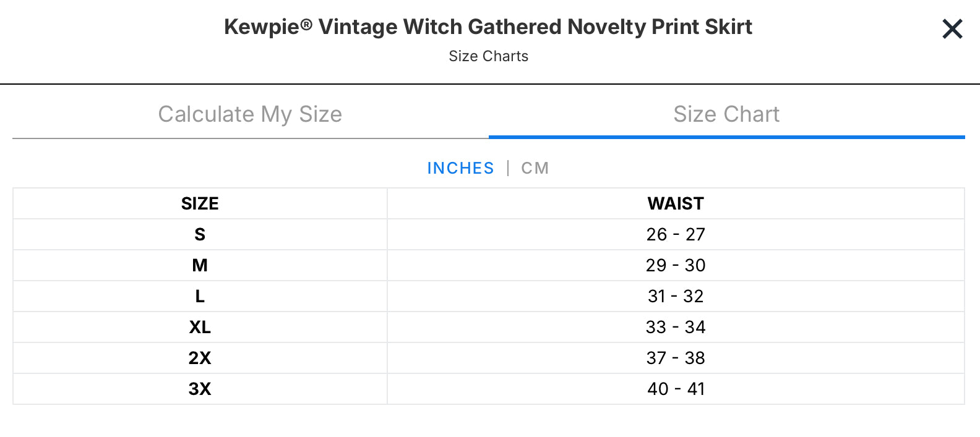Click waist value 40 - 41
Viewport: 980px width, 437px height.
coord(676,389)
